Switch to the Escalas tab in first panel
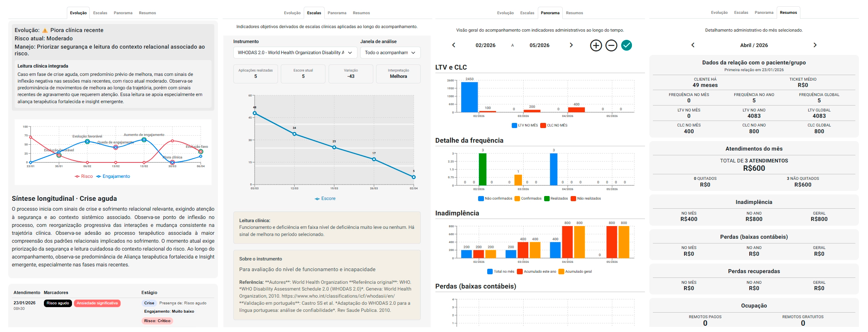The image size is (868, 332). click(x=100, y=13)
